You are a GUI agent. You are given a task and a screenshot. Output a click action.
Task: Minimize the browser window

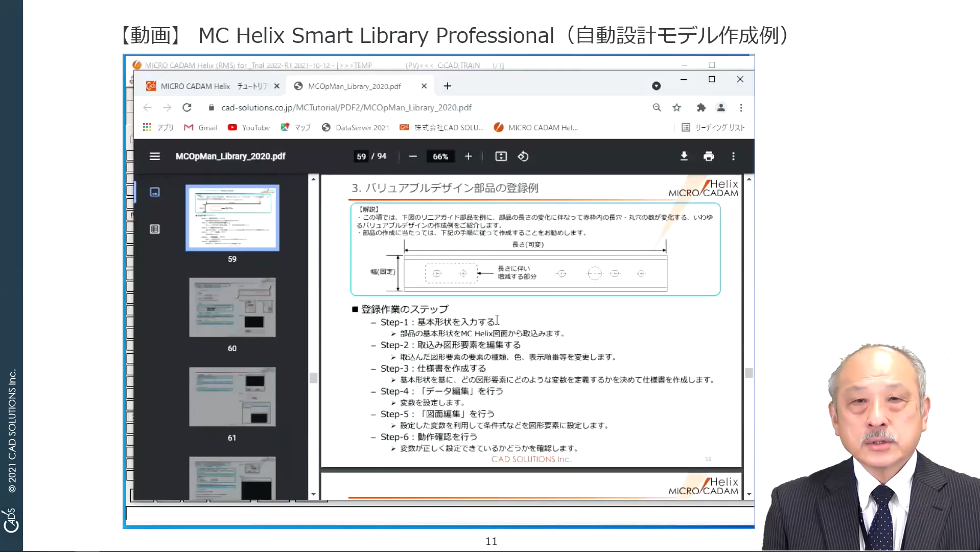pyautogui.click(x=684, y=79)
